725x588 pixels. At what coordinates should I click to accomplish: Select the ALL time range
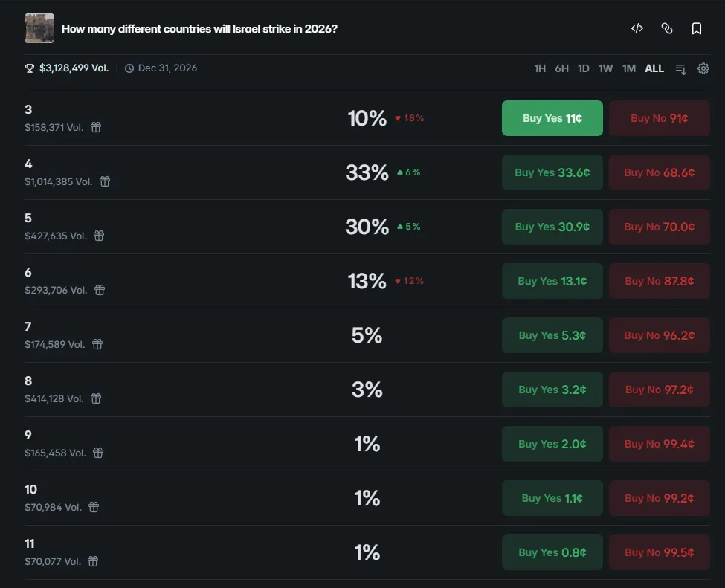654,68
